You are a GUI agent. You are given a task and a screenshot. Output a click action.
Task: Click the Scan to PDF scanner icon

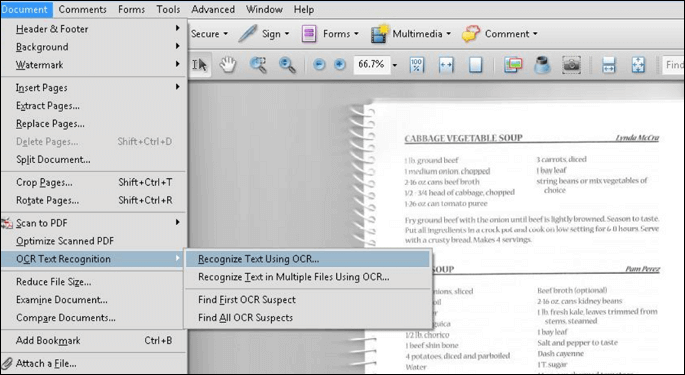7,223
